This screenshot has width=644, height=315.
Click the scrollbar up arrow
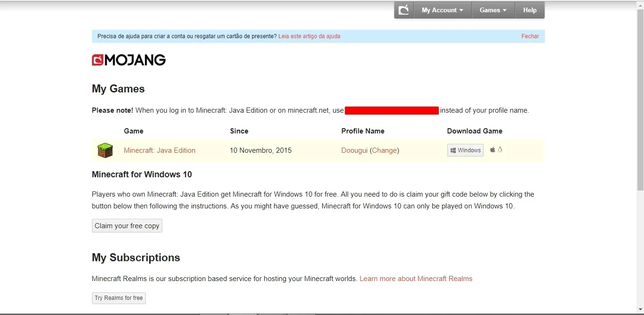[x=640, y=4]
